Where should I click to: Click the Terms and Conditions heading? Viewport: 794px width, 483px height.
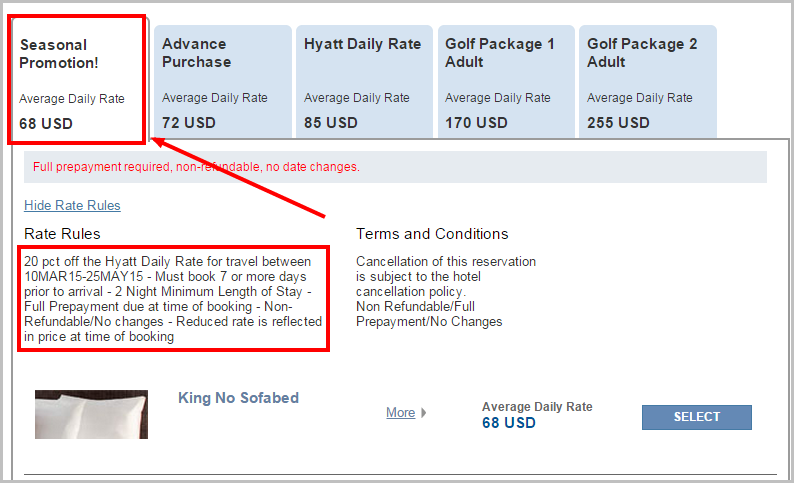pos(432,234)
